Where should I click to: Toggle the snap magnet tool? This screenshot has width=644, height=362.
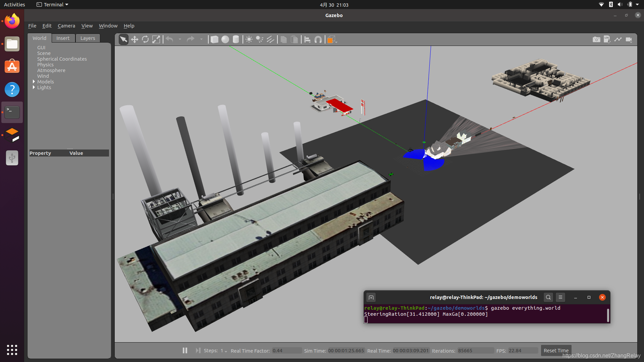(318, 40)
